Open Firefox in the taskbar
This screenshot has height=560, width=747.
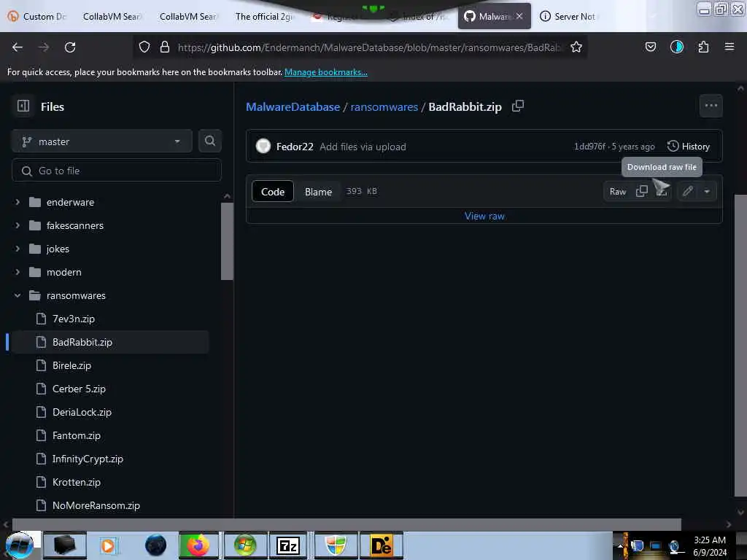(x=198, y=545)
